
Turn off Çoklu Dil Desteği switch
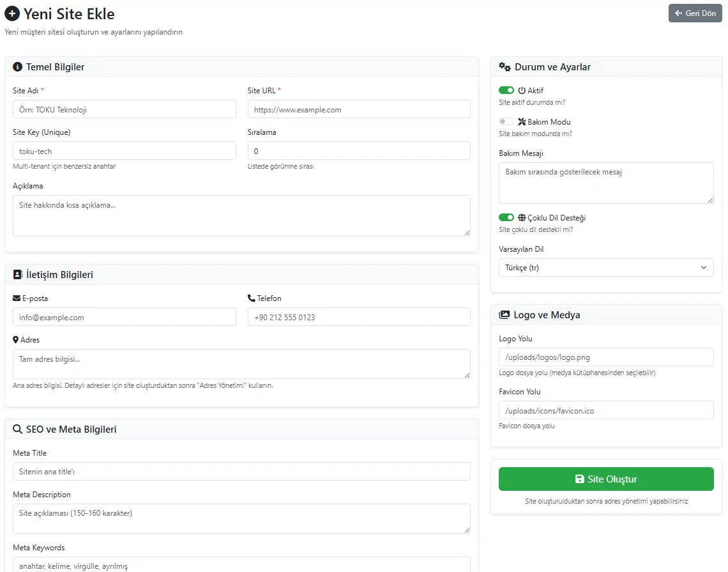pyautogui.click(x=506, y=218)
